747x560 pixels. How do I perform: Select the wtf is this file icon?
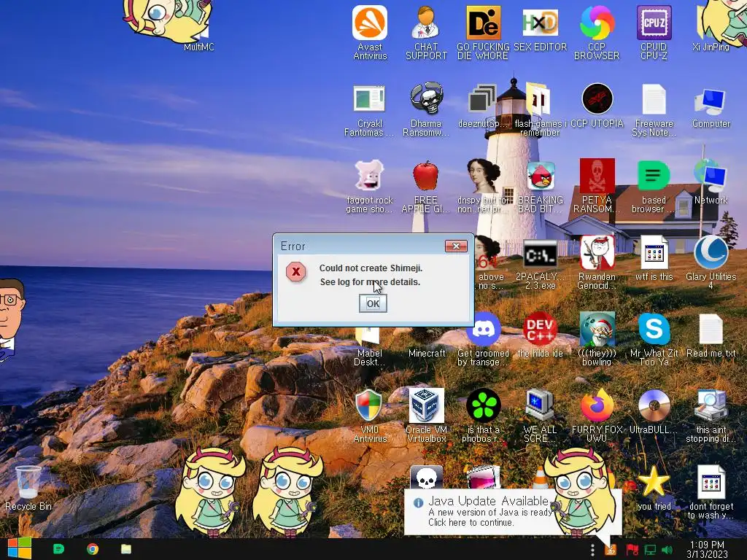click(x=654, y=258)
